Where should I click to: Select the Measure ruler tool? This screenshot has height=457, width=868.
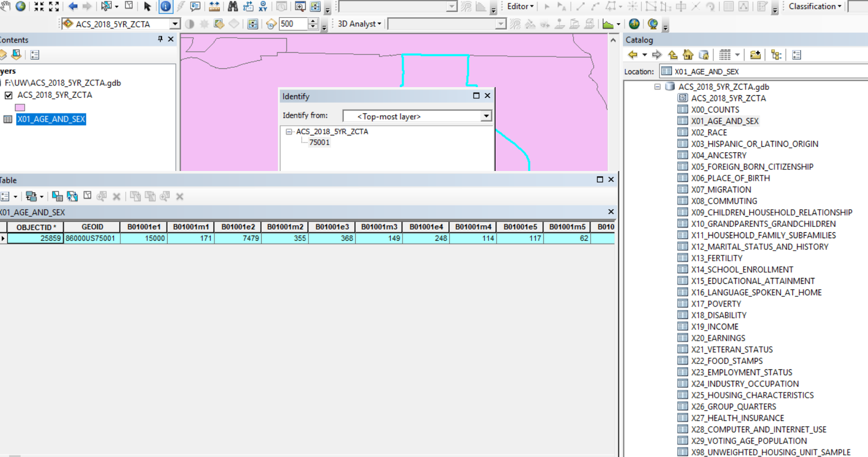tap(214, 6)
